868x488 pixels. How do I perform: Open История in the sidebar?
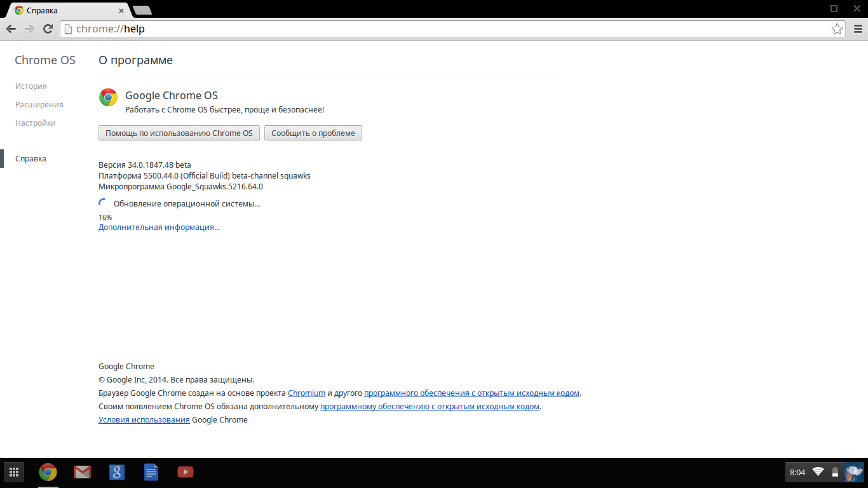click(x=31, y=86)
